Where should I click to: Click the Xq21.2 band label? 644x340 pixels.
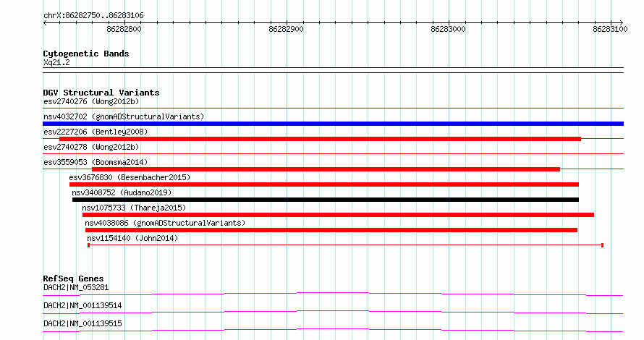click(56, 62)
